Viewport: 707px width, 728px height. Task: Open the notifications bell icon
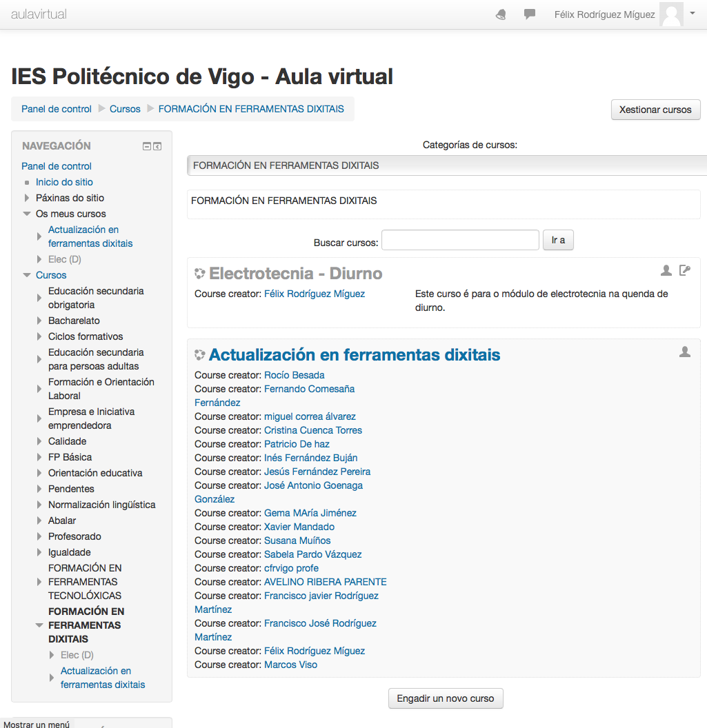[x=501, y=14]
